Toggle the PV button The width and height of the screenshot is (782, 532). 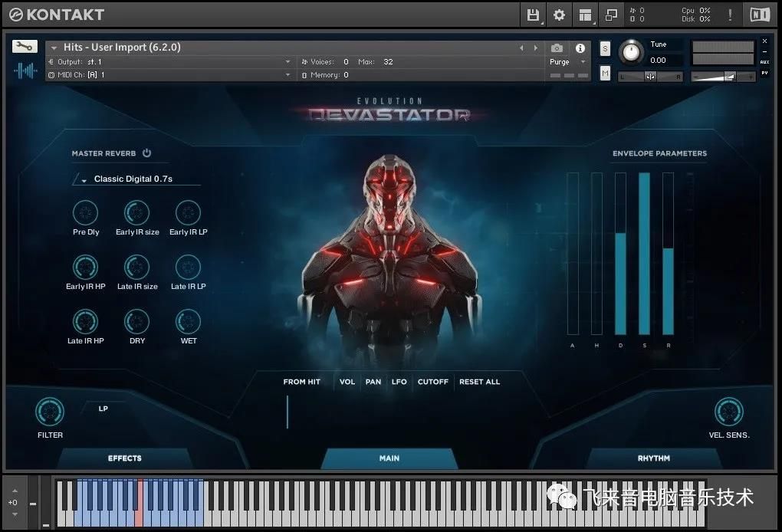click(764, 73)
